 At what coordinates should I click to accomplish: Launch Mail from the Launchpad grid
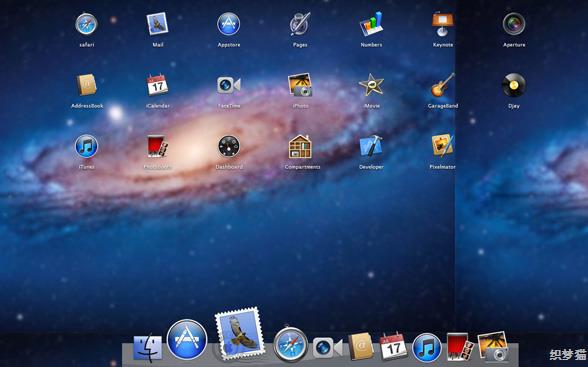(x=157, y=24)
